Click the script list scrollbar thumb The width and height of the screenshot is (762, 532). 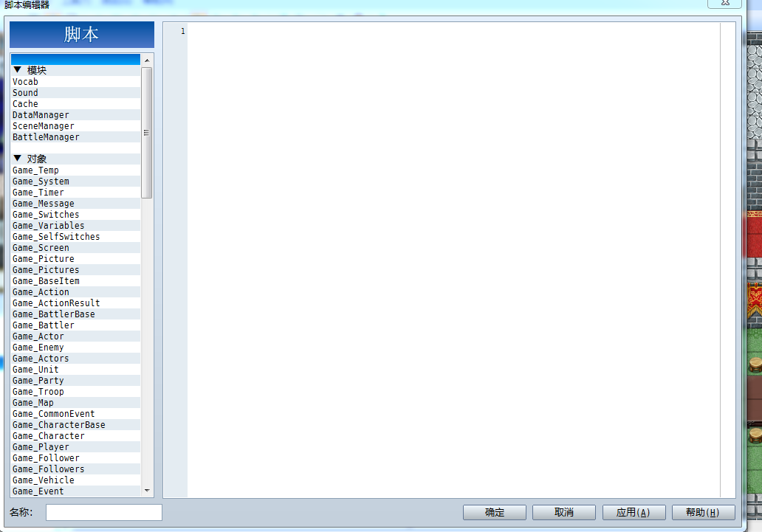point(146,133)
